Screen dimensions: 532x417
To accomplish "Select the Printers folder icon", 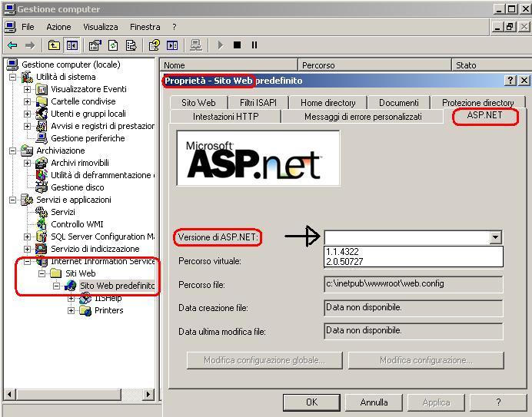I will [85, 310].
